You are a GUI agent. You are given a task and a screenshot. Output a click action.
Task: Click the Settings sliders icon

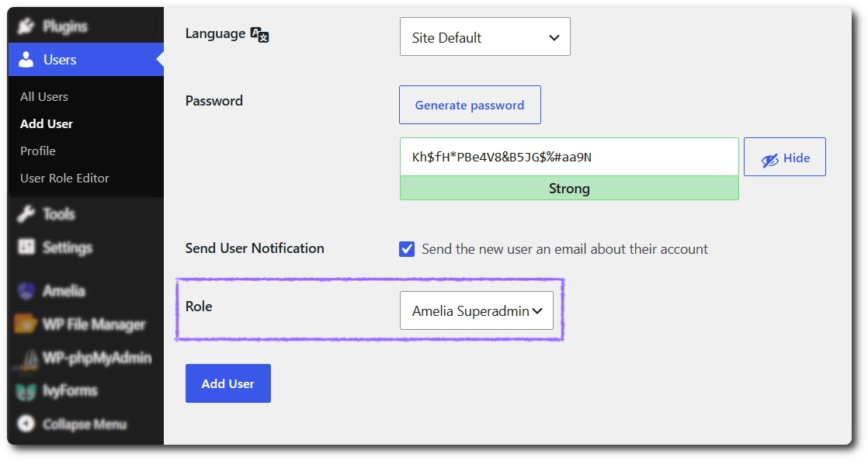pos(26,247)
